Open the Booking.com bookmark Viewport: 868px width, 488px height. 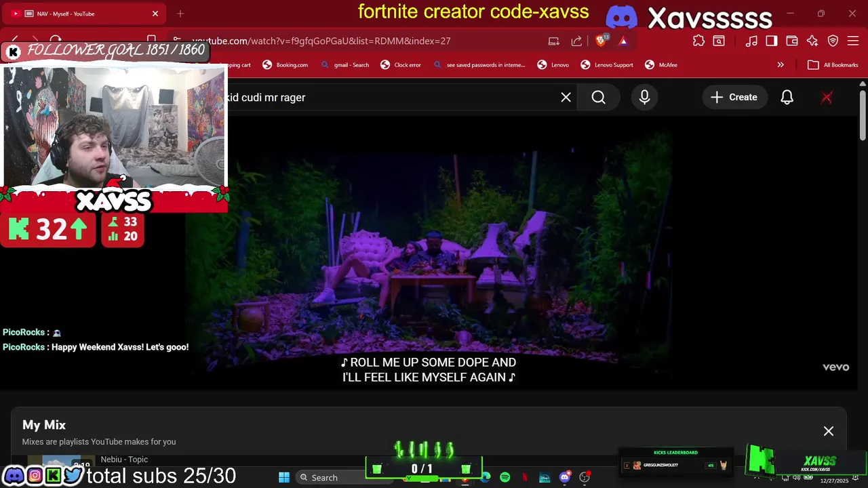(x=285, y=65)
